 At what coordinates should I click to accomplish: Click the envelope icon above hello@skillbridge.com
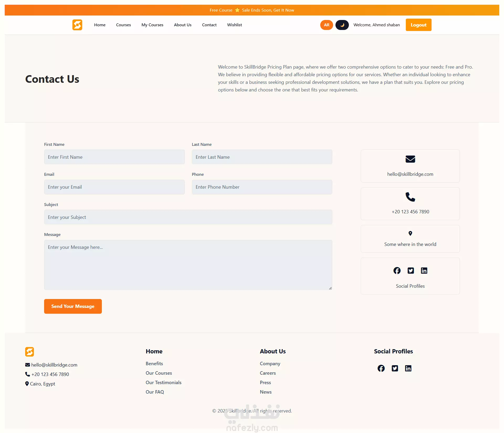410,159
